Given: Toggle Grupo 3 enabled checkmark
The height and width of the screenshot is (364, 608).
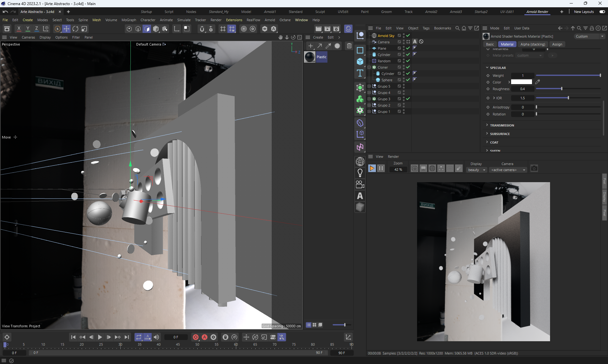Looking at the screenshot, I should coord(408,99).
